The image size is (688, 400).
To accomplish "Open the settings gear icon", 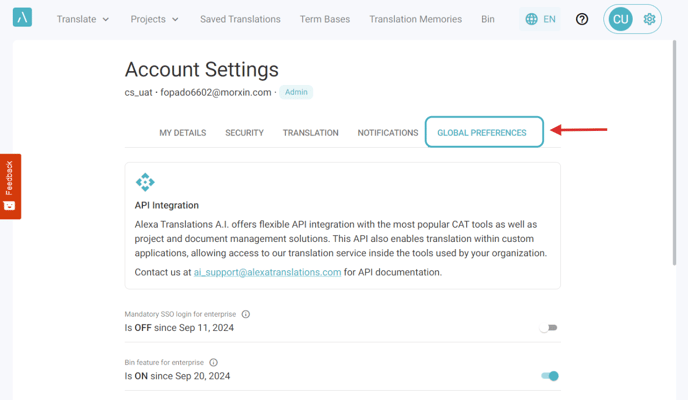I will pyautogui.click(x=649, y=19).
